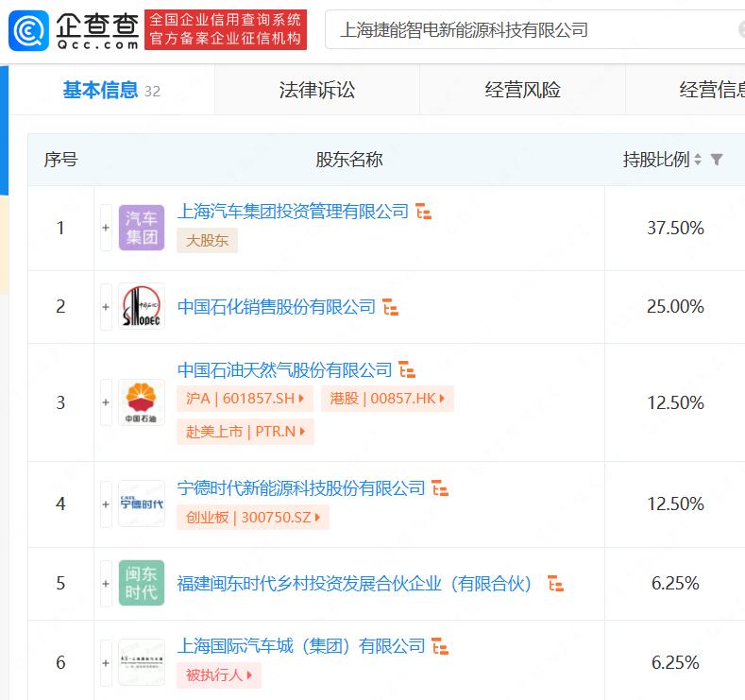745x700 pixels.
Task: Open 中国石化销售股份有限公司 link
Action: pyautogui.click(x=276, y=307)
